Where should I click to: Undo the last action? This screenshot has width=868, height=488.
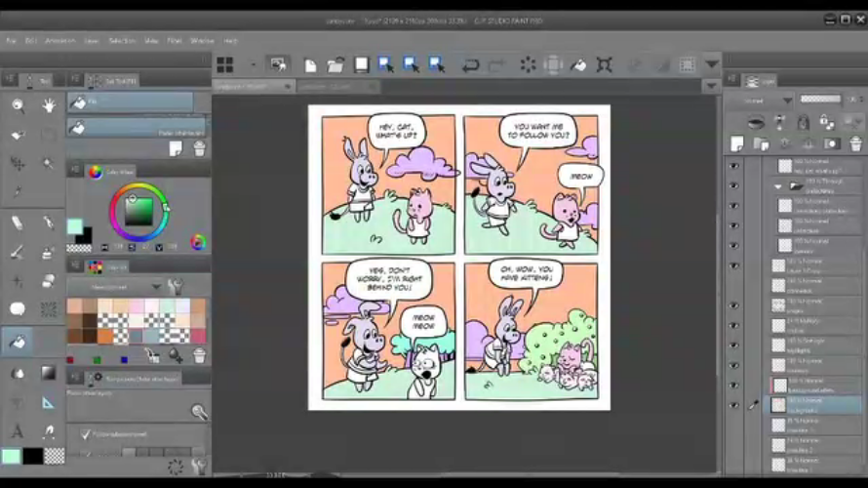click(x=470, y=65)
